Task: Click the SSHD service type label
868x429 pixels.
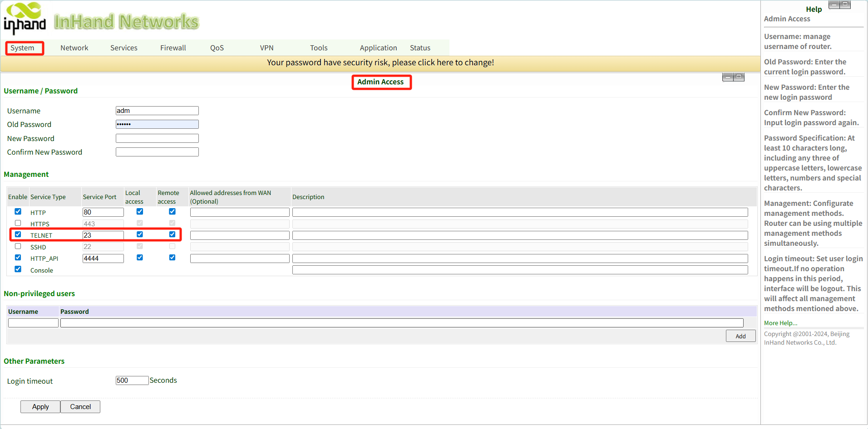Action: point(38,247)
